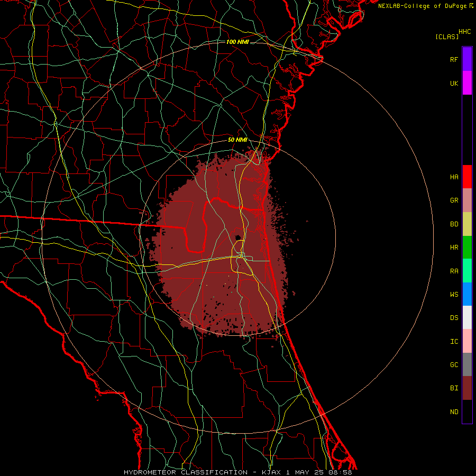476x476 pixels.
Task: Click the RF legend label
Action: pyautogui.click(x=454, y=59)
